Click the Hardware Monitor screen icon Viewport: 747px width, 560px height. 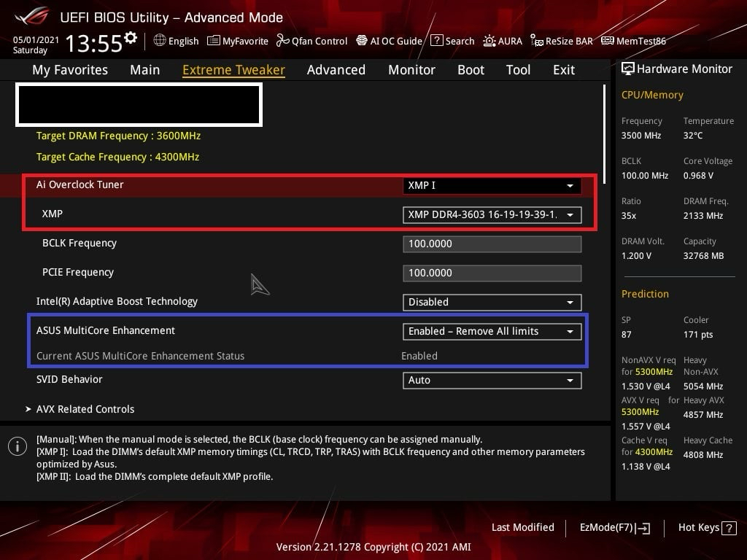click(628, 69)
